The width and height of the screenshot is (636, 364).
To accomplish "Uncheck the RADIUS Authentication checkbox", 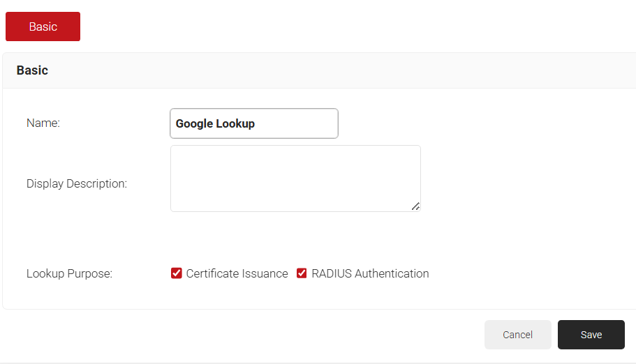I will pyautogui.click(x=302, y=273).
